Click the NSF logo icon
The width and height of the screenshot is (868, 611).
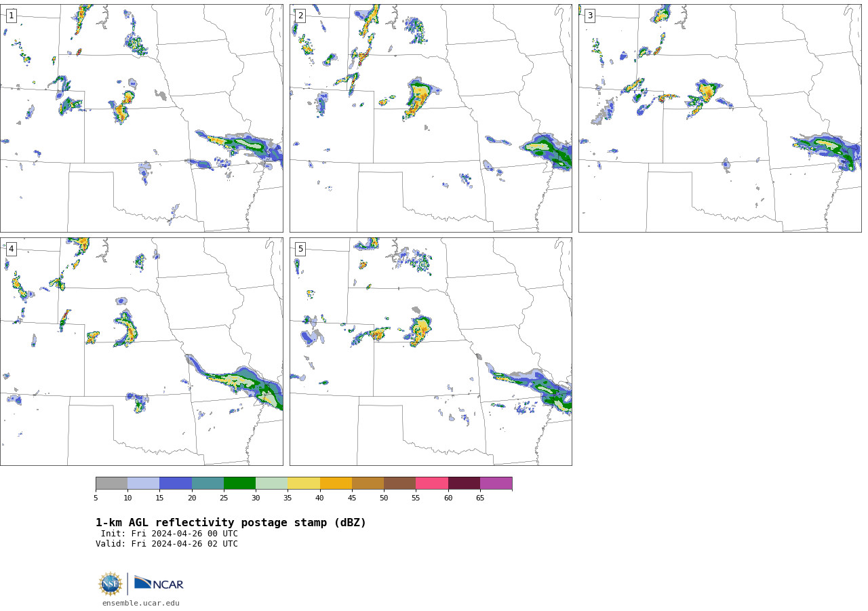(111, 584)
